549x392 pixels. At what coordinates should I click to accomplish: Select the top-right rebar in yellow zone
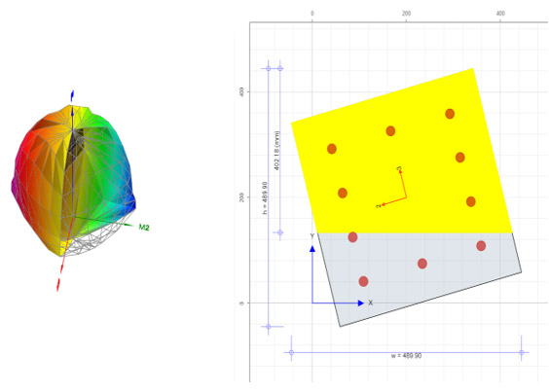click(450, 114)
